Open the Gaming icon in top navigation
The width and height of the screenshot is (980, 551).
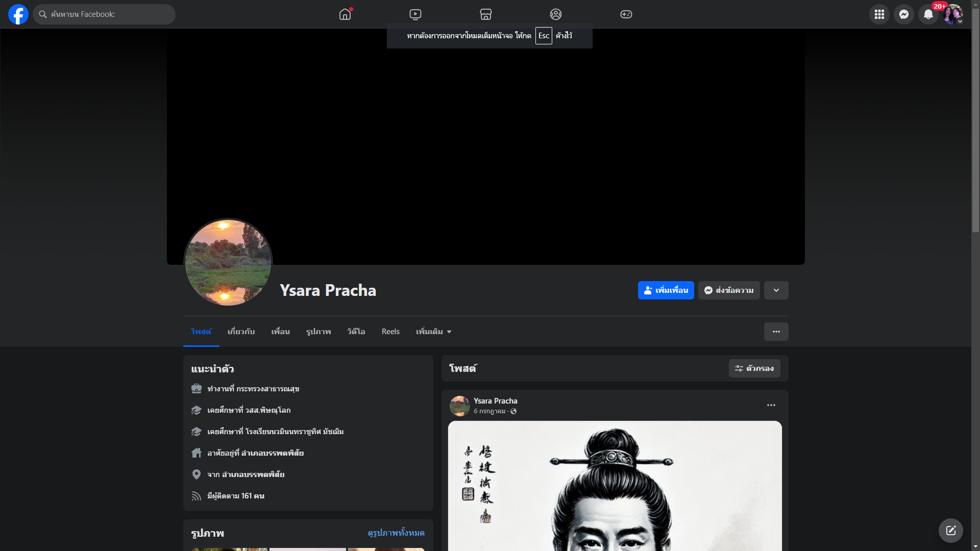626,14
